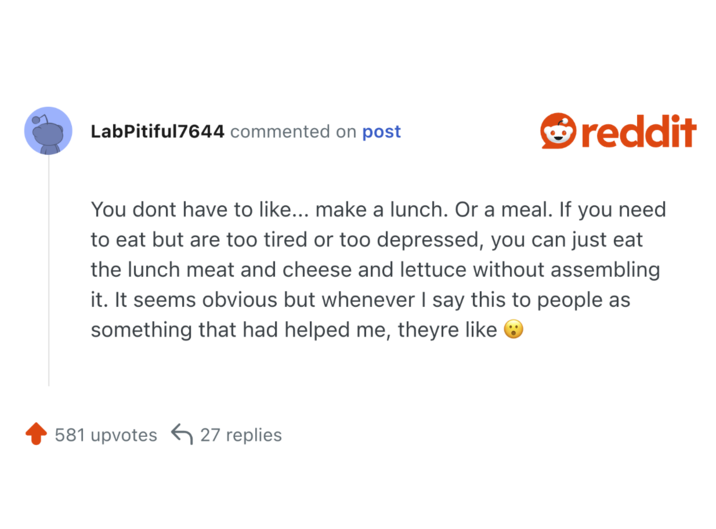
Task: Open the LabPitiful7644 username profile link
Action: [157, 132]
